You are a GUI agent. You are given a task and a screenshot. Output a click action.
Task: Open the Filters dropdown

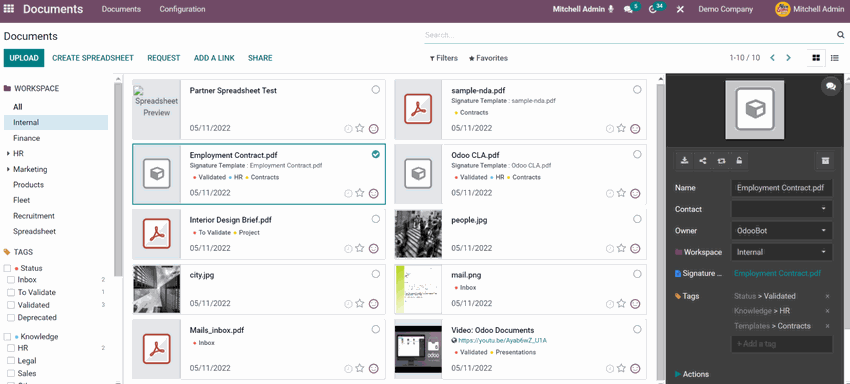tap(443, 58)
